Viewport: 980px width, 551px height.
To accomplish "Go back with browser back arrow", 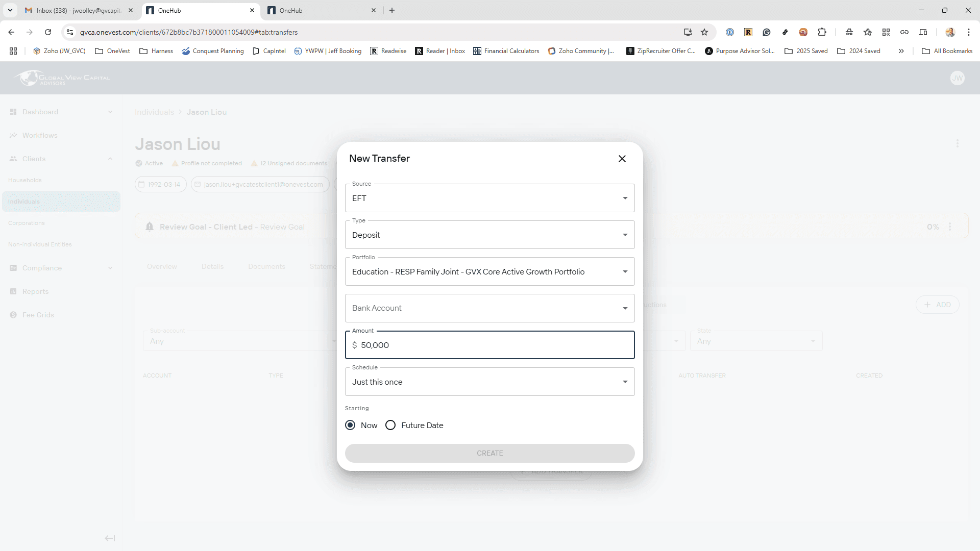I will [x=11, y=32].
